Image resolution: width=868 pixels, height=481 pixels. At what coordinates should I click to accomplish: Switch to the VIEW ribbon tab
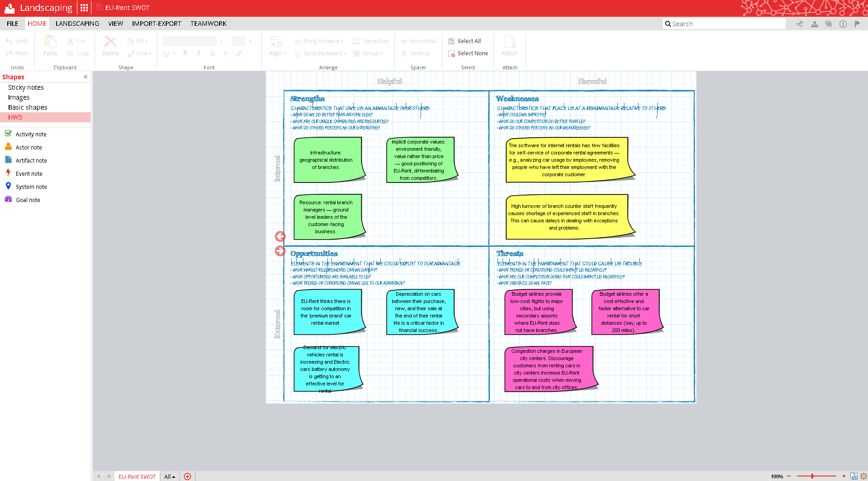tap(115, 24)
